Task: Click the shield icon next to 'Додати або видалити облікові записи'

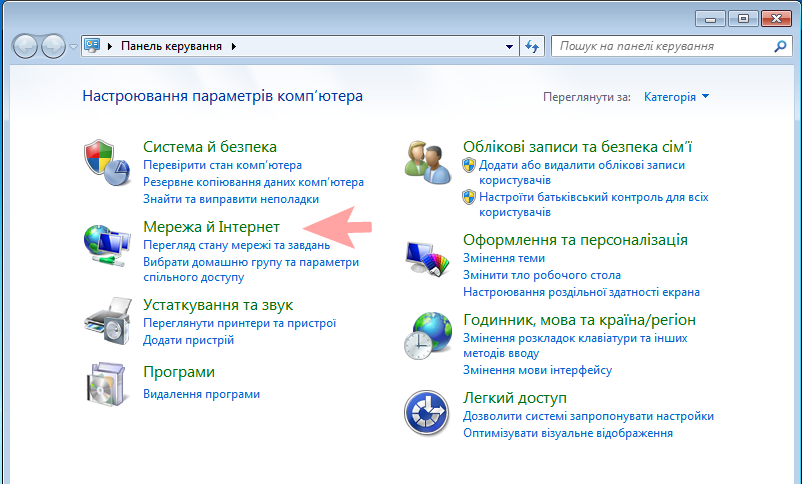Action: click(469, 165)
